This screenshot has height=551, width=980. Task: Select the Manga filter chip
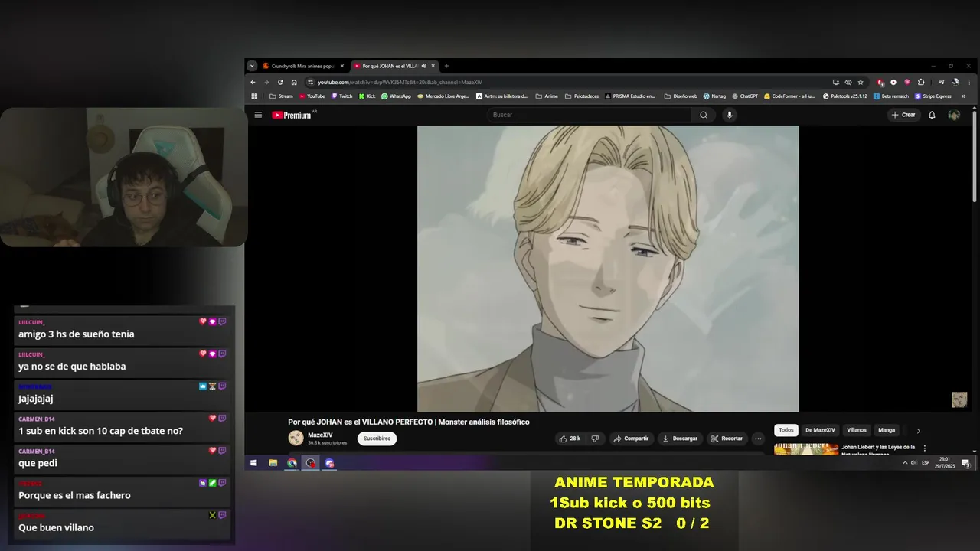click(887, 430)
